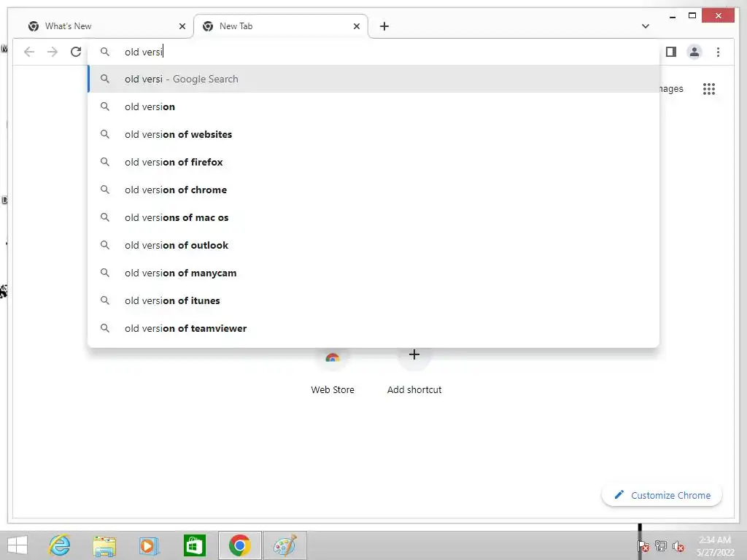The width and height of the screenshot is (747, 560).
Task: Choose the 'old version' suggestion
Action: [x=374, y=106]
